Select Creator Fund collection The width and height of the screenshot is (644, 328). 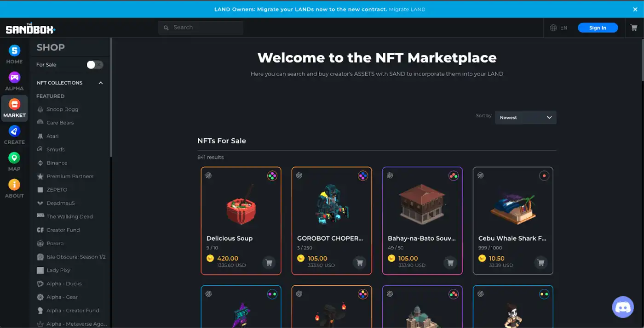(63, 230)
